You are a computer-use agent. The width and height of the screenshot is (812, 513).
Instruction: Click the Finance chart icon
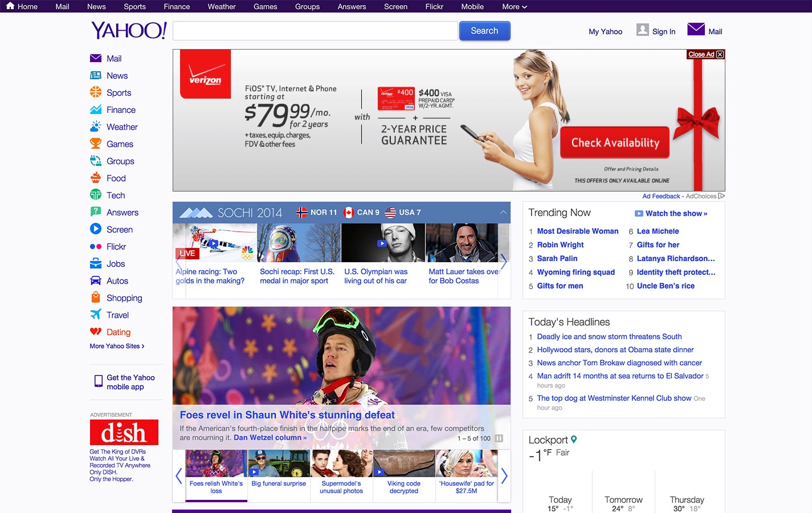[96, 109]
